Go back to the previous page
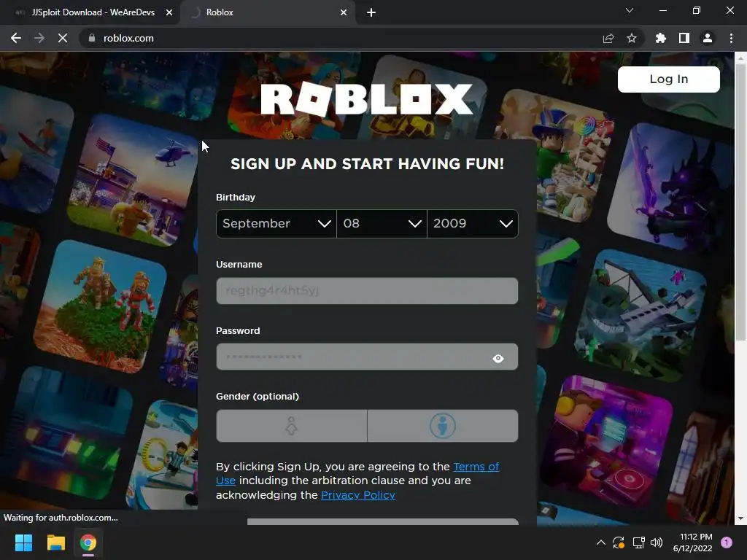Viewport: 747px width, 560px height. point(16,38)
